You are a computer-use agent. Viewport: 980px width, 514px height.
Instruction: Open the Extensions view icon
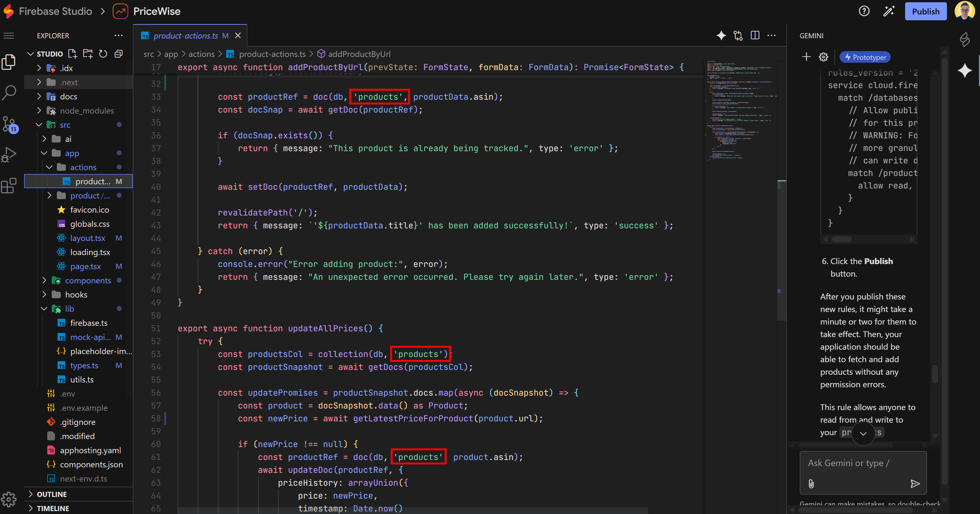click(9, 186)
